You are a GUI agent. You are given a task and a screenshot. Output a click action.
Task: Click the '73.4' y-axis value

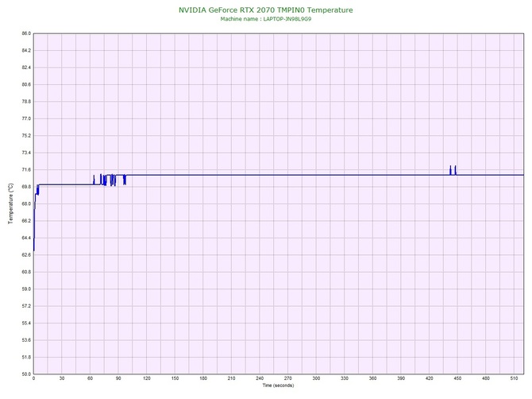(26, 153)
